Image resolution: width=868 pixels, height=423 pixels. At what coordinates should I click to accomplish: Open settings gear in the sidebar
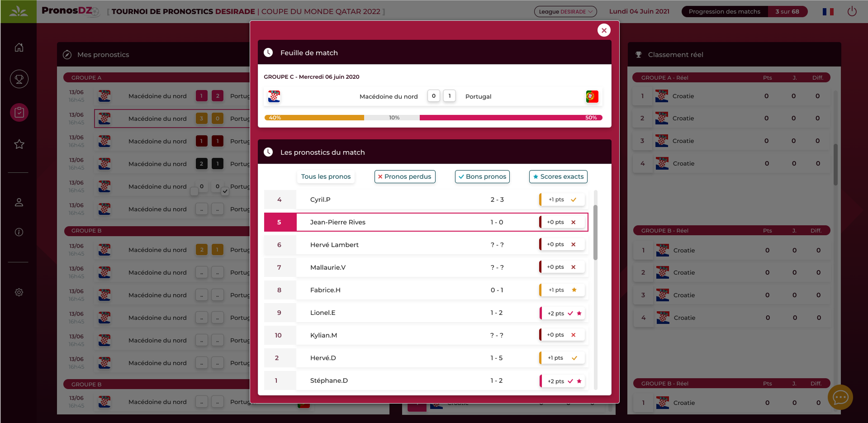[19, 292]
